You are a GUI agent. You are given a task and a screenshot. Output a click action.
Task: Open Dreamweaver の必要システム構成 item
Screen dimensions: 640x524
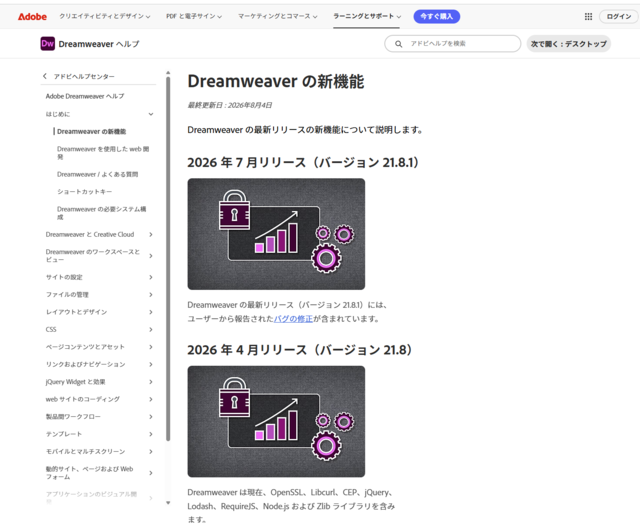(102, 213)
